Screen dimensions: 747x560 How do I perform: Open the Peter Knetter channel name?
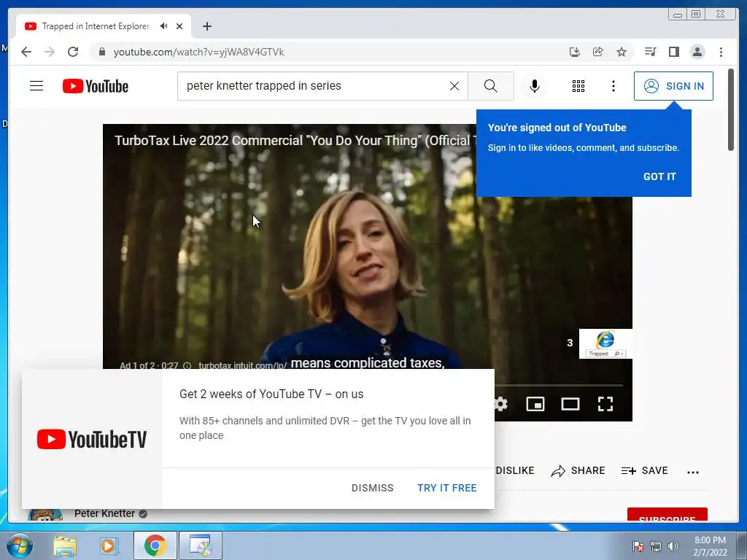[104, 514]
